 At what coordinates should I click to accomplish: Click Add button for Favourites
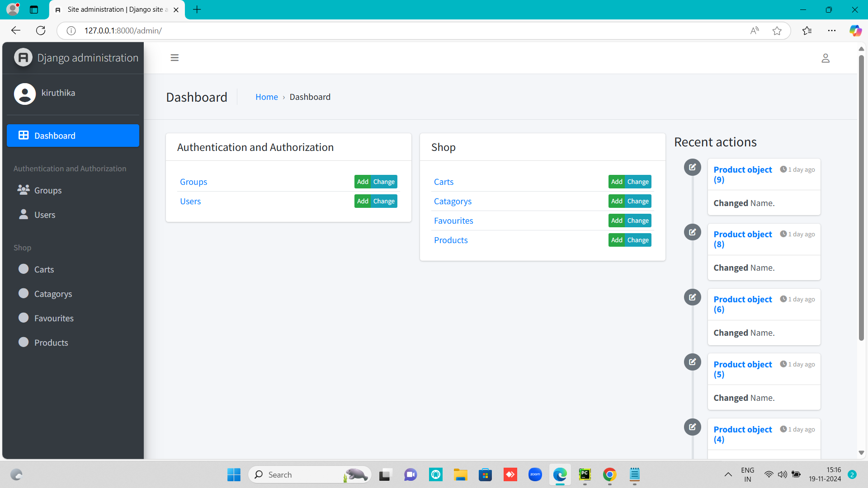[617, 221]
